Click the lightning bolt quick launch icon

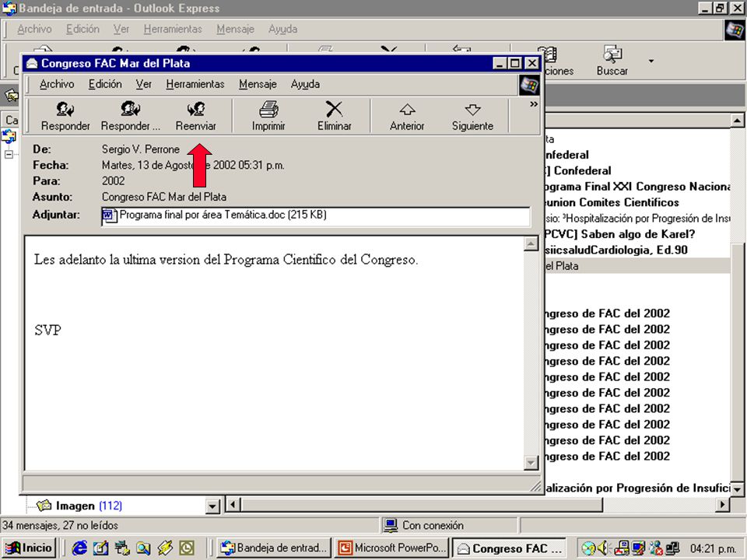pyautogui.click(x=165, y=548)
